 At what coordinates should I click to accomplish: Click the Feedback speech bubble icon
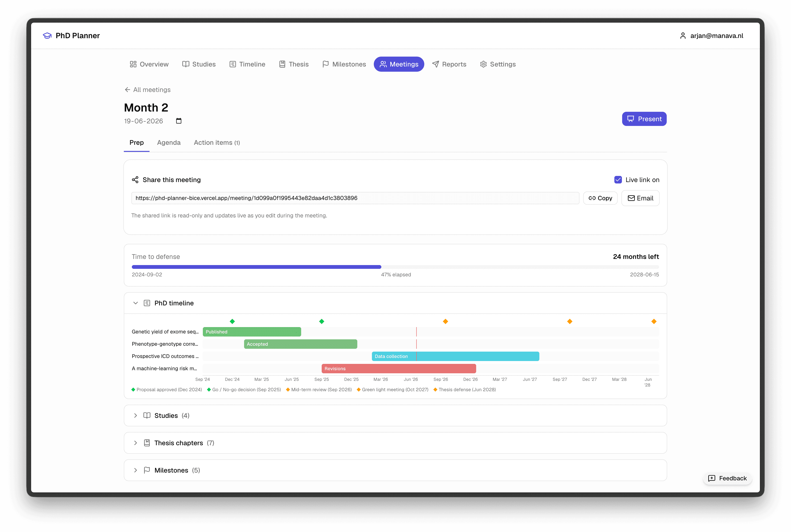click(712, 478)
